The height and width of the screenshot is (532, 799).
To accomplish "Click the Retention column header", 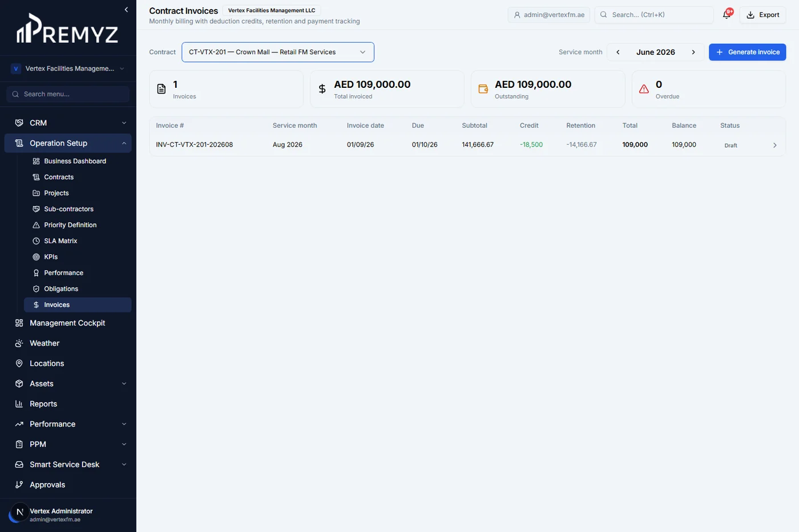I will click(x=580, y=125).
